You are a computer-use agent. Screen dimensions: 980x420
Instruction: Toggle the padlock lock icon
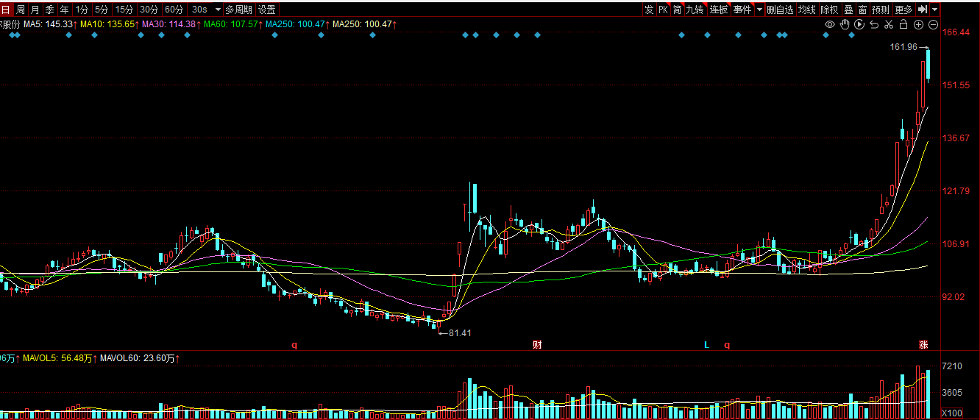point(903,24)
